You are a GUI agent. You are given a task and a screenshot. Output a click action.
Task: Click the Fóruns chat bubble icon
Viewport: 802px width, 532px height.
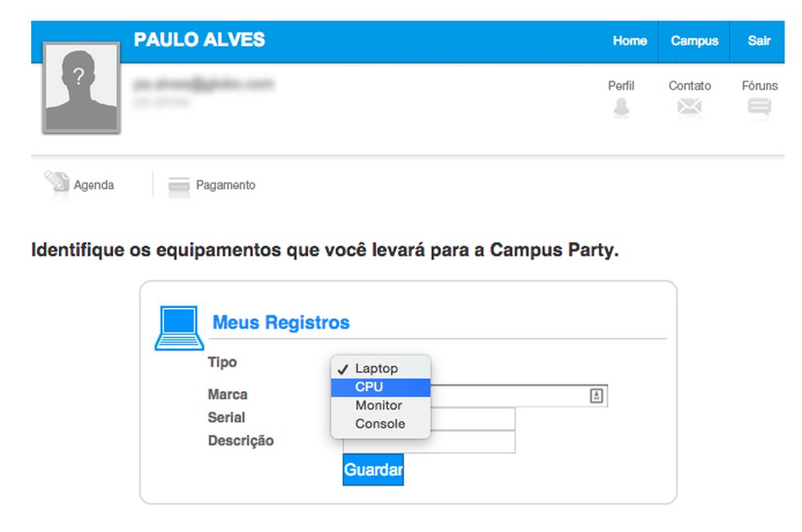pyautogui.click(x=759, y=107)
